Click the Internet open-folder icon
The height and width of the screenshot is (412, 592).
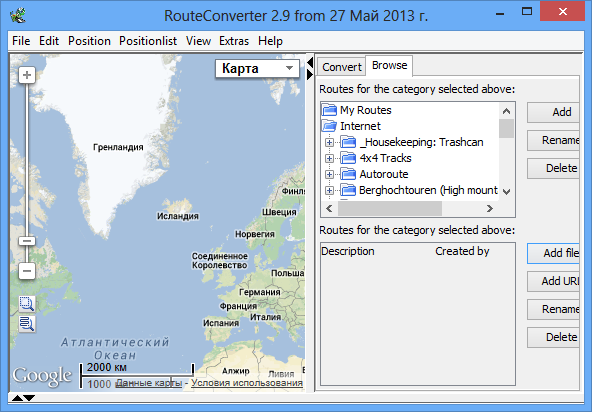[x=329, y=126]
